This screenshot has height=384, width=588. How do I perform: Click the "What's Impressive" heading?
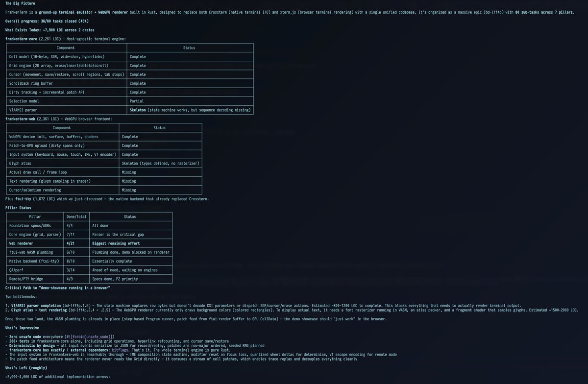click(23, 327)
